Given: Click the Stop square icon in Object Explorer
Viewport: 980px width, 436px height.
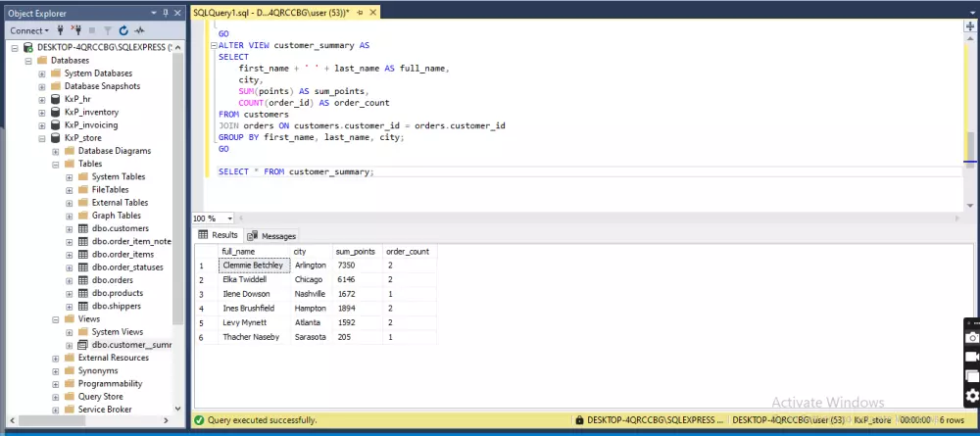Looking at the screenshot, I should 92,30.
